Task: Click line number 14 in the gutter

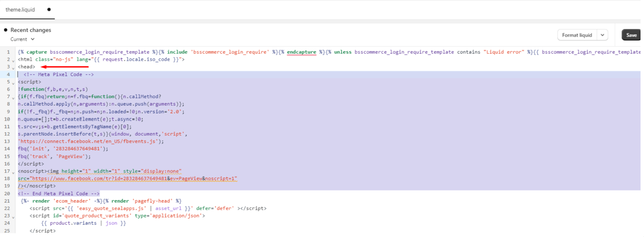Action: (7, 149)
